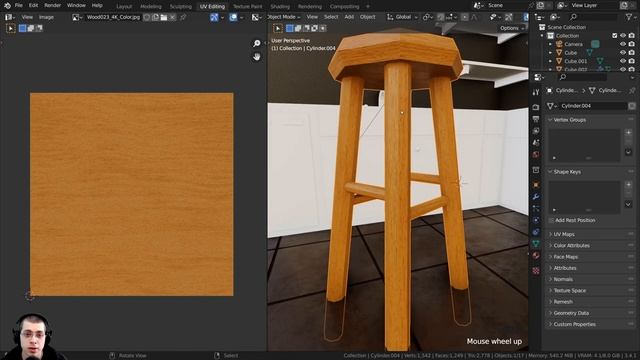Open the viewport Options dropdown
This screenshot has height=360, width=640.
[512, 28]
